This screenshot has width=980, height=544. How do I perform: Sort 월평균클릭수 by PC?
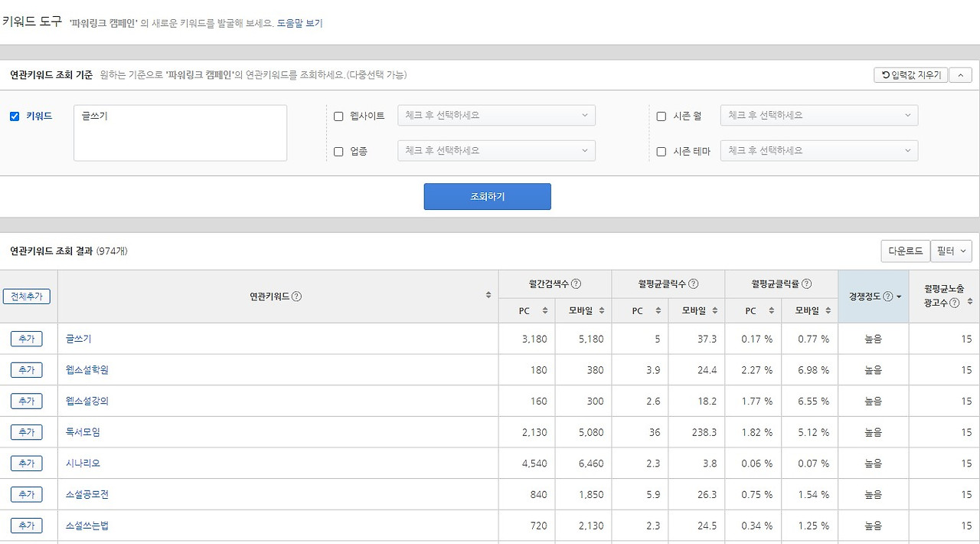pos(658,310)
